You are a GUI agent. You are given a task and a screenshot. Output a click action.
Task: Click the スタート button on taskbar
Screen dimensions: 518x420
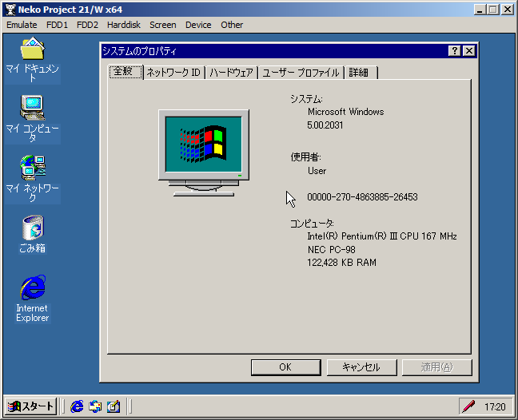[31, 406]
